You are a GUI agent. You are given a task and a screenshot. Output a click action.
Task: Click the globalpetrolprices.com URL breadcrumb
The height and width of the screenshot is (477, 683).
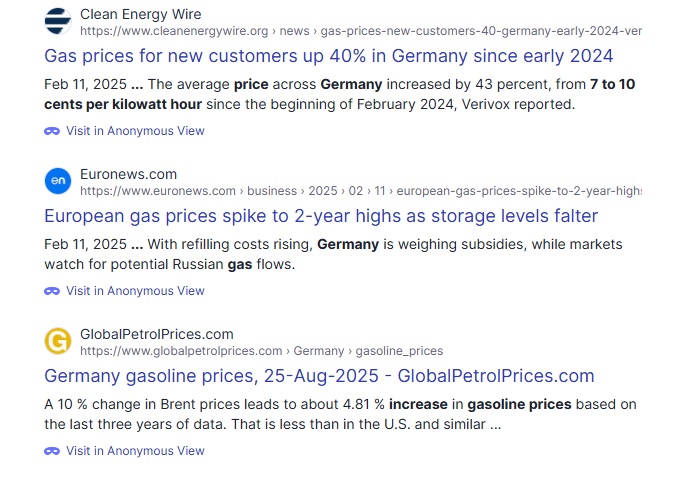[x=261, y=351]
